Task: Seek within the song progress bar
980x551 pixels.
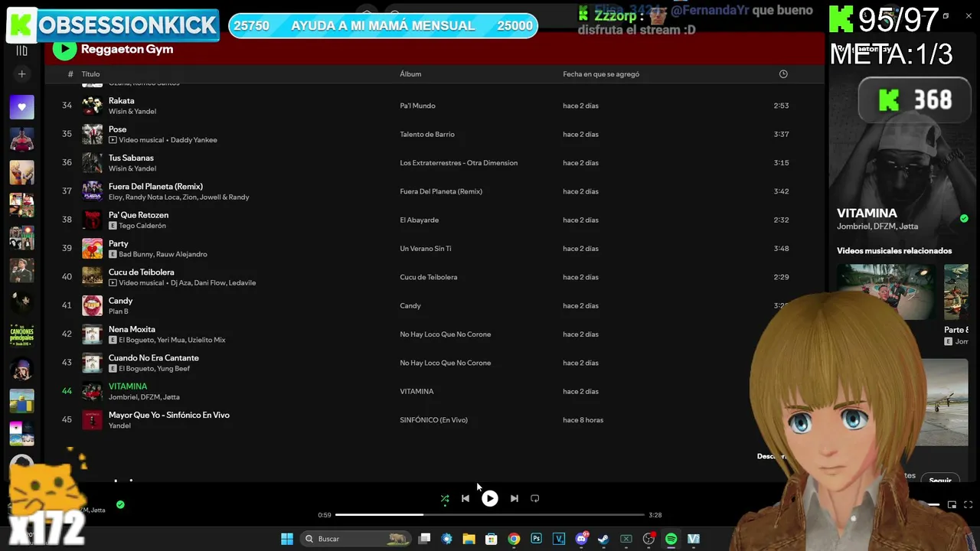Action: coord(490,515)
